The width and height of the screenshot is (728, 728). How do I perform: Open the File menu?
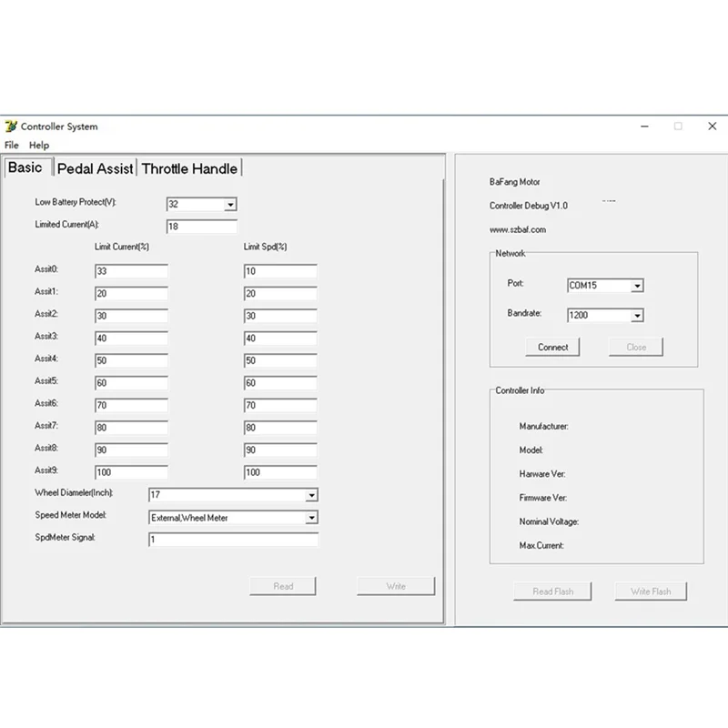[11, 146]
